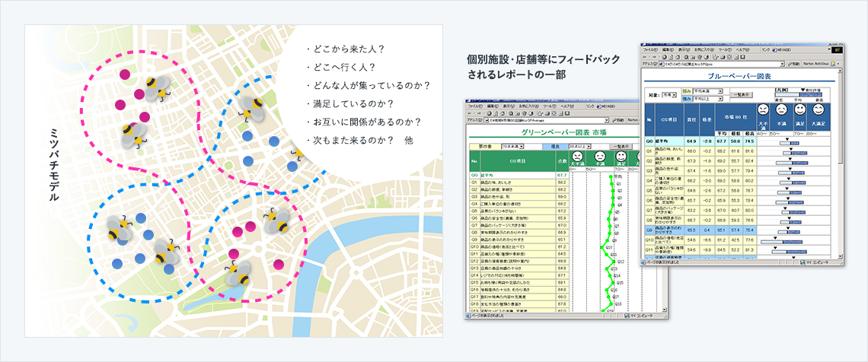Image resolution: width=868 pixels, height=362 pixels.
Task: Open ファイル menu in green paper window
Action: click(x=476, y=106)
